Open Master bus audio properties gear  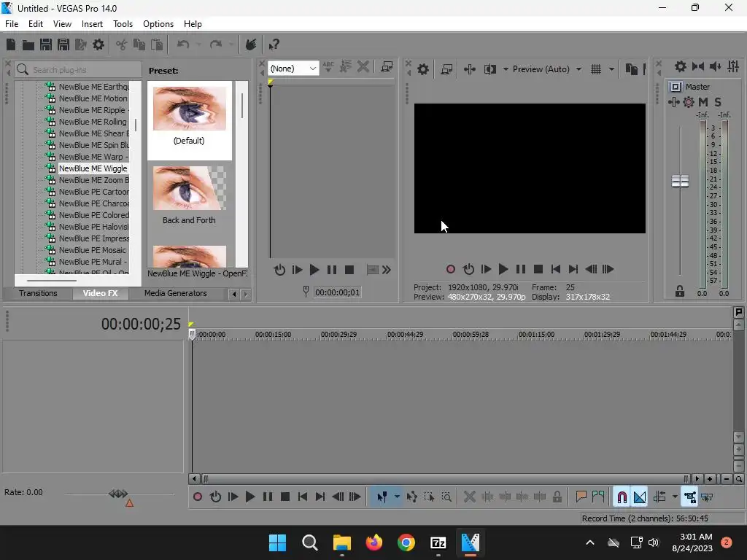point(681,66)
